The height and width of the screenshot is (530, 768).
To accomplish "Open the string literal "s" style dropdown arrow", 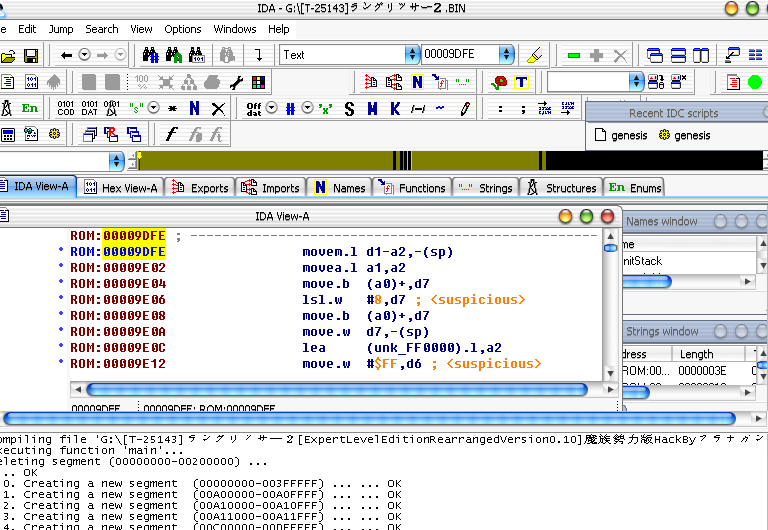I will tap(153, 107).
